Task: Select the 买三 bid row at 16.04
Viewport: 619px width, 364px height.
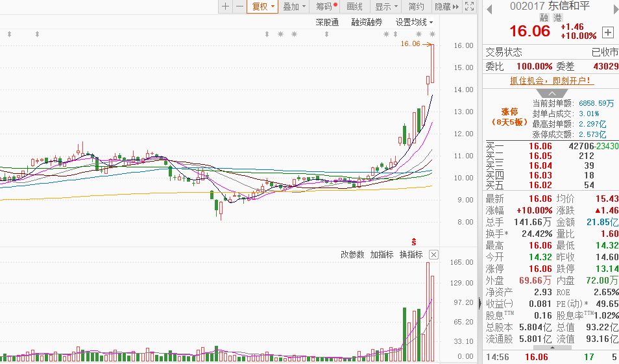Action: pyautogui.click(x=552, y=166)
